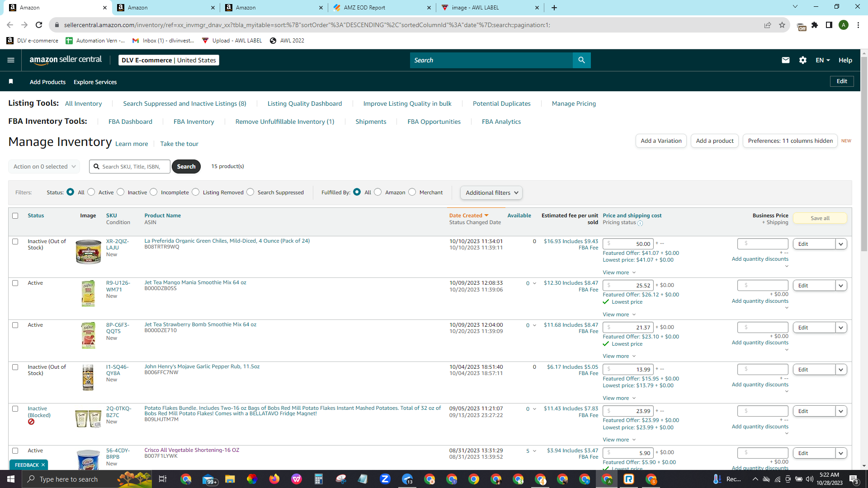Screen dimensions: 868x488
Task: Expand View more for Jet Tea Mango Mania
Action: pyautogui.click(x=619, y=314)
